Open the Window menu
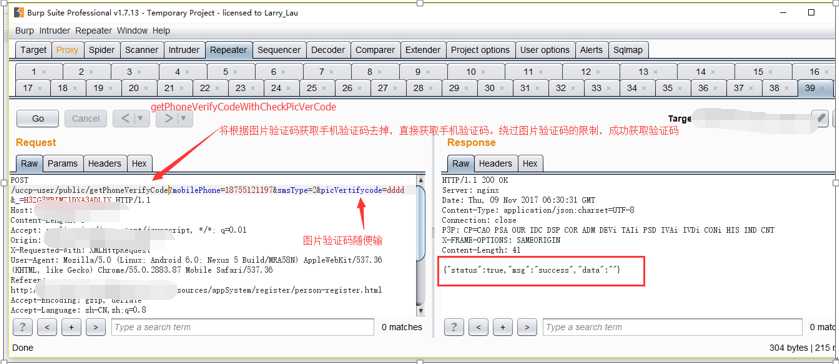 click(132, 31)
